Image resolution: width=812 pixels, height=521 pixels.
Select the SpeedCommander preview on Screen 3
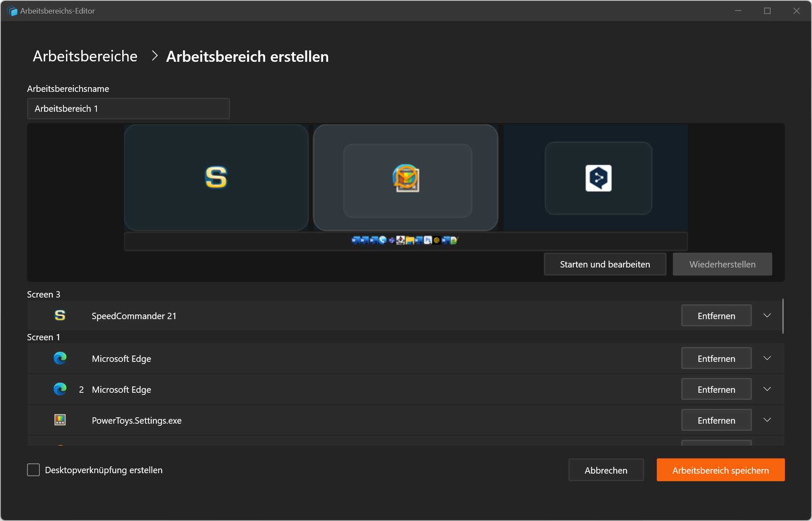click(x=216, y=178)
